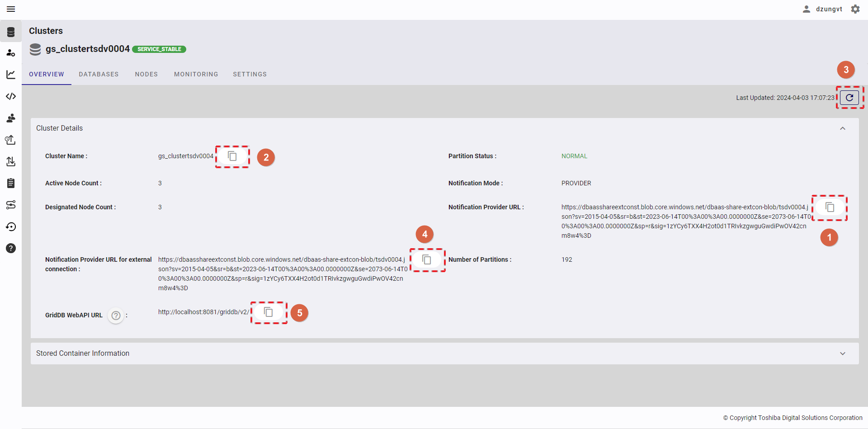The image size is (868, 429).
Task: Open the hamburger navigation menu
Action: 11,9
